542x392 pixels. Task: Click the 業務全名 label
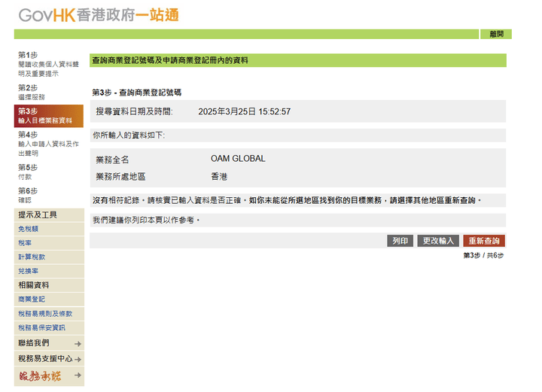pos(112,160)
